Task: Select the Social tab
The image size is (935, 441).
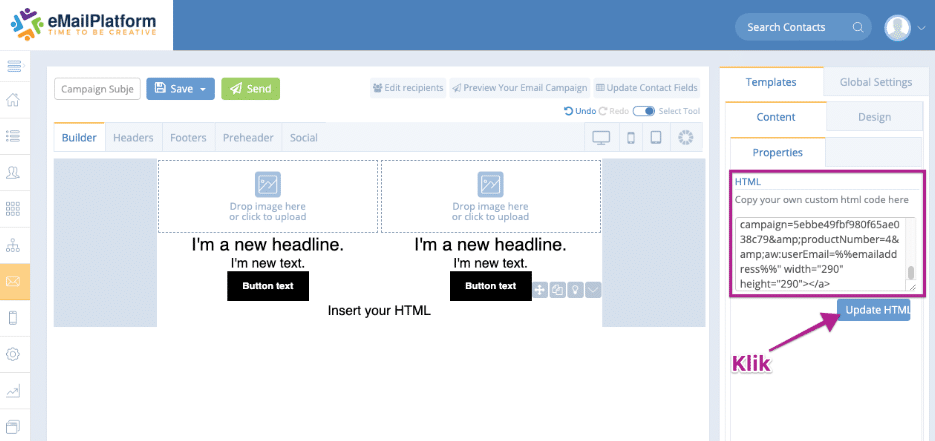Action: point(304,138)
